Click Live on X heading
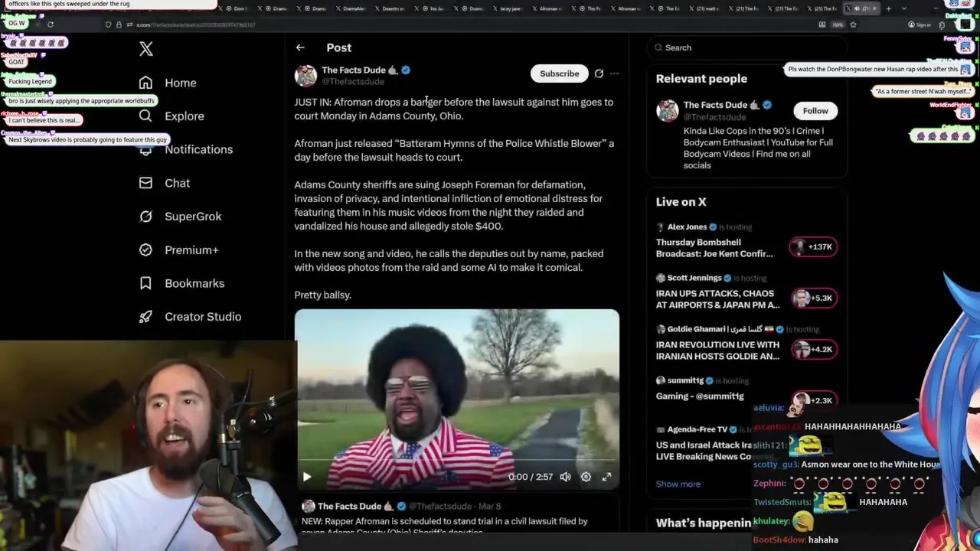This screenshot has height=551, width=980. [x=681, y=202]
